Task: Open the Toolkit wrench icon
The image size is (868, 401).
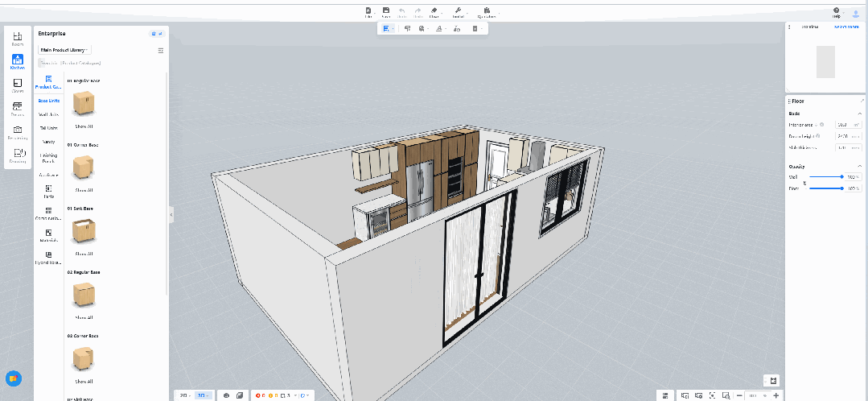Action: click(x=458, y=12)
